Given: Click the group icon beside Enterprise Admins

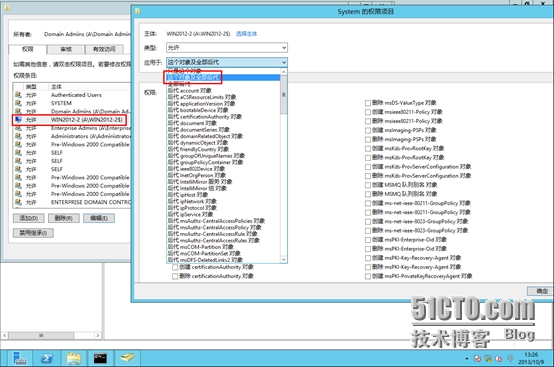Looking at the screenshot, I should pos(18,128).
